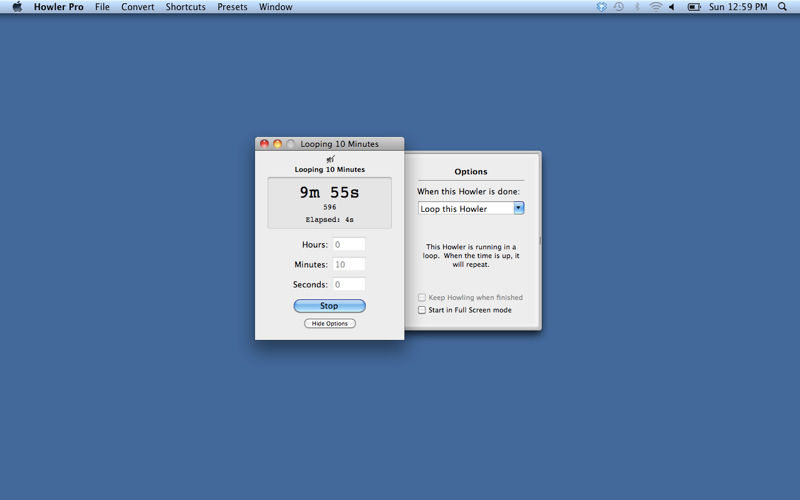Open the Presets menu
Screen dimensions: 800x500
click(232, 7)
